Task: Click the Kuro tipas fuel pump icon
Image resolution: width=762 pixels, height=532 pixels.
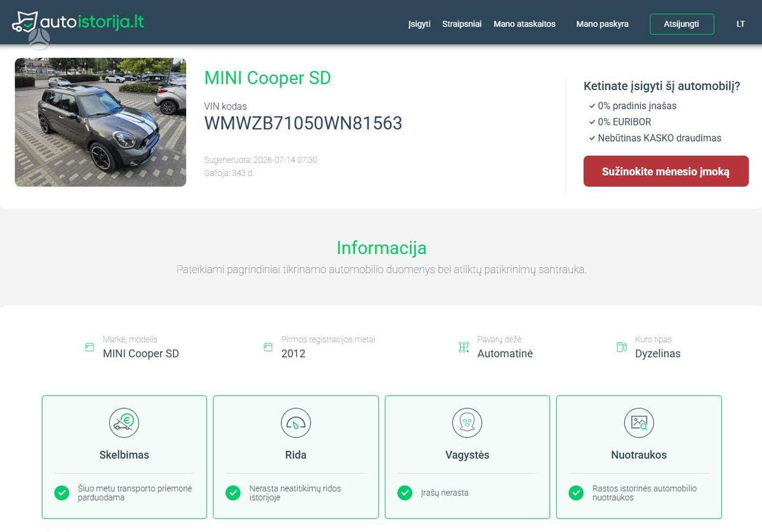Action: pyautogui.click(x=622, y=347)
